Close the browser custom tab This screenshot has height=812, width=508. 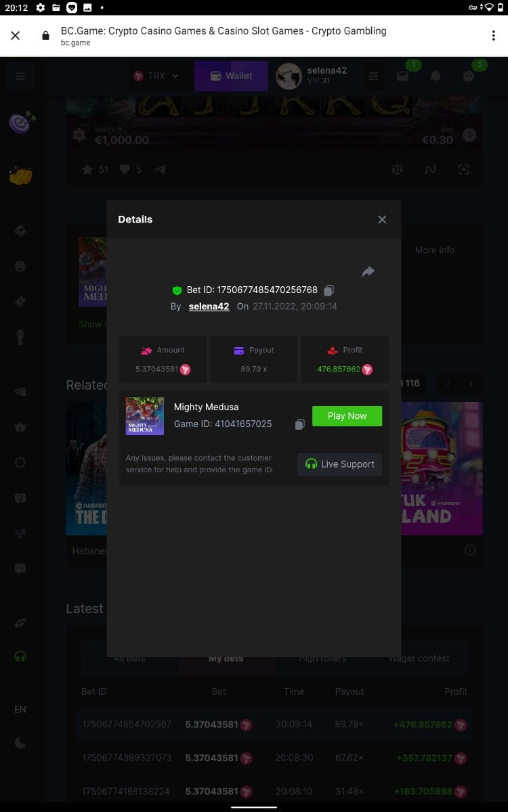tap(16, 36)
